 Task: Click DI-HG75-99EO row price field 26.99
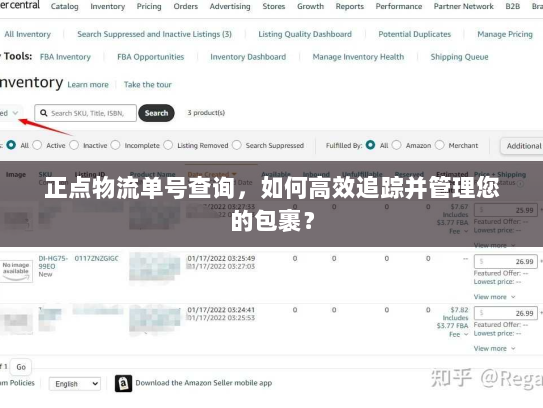click(506, 261)
